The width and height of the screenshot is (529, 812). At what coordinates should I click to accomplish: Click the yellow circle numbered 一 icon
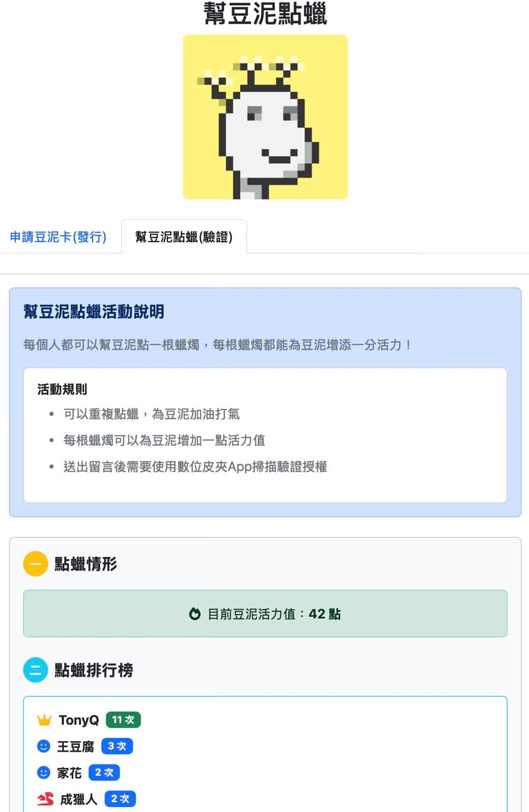click(36, 564)
